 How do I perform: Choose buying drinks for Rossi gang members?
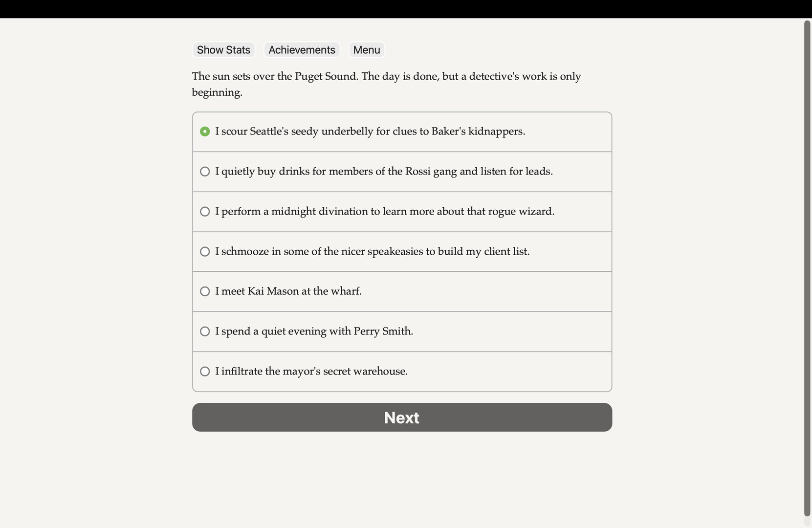click(205, 172)
